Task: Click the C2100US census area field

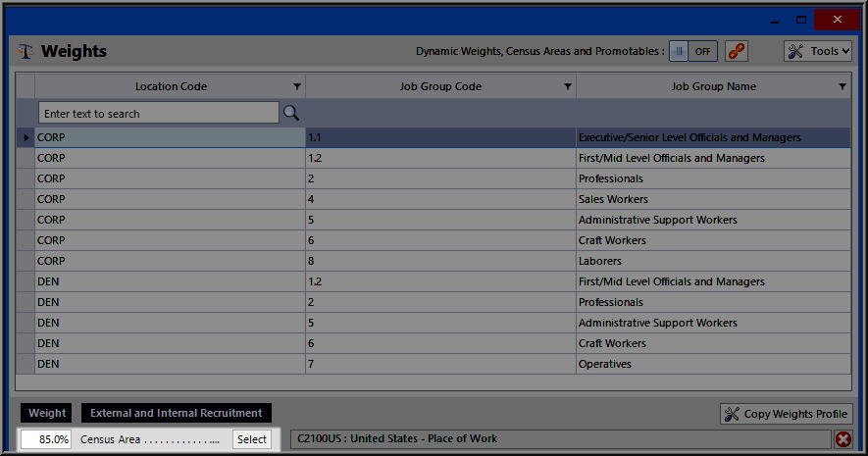Action: click(x=559, y=439)
